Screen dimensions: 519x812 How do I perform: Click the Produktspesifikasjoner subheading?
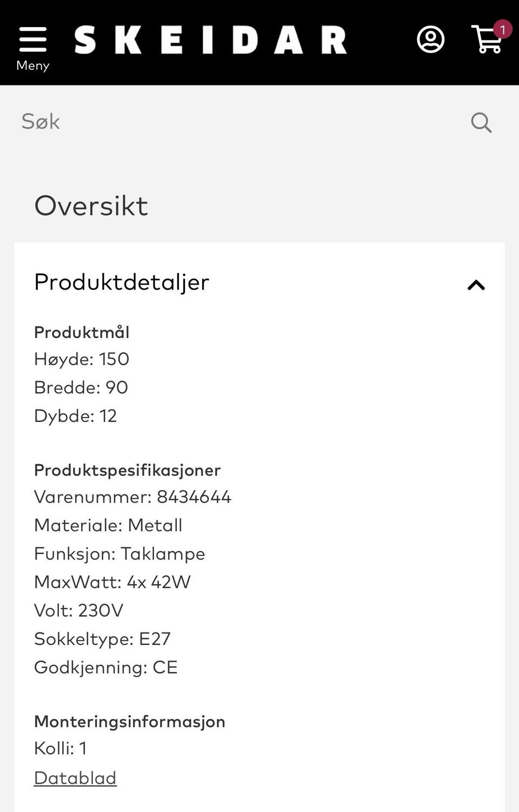click(x=127, y=470)
